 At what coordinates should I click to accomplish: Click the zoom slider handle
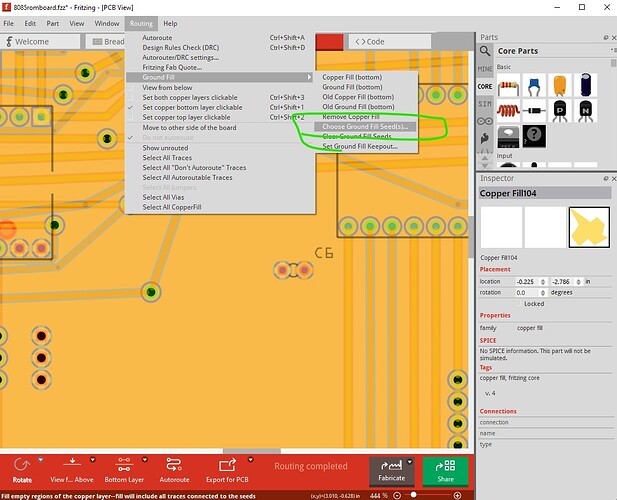(x=413, y=495)
